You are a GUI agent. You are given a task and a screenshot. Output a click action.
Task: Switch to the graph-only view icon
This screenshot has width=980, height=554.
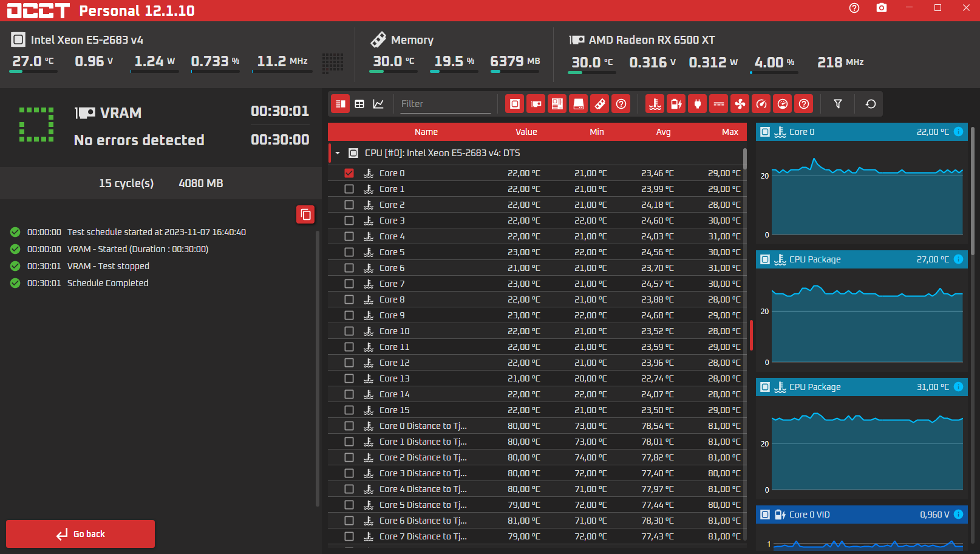tap(378, 104)
